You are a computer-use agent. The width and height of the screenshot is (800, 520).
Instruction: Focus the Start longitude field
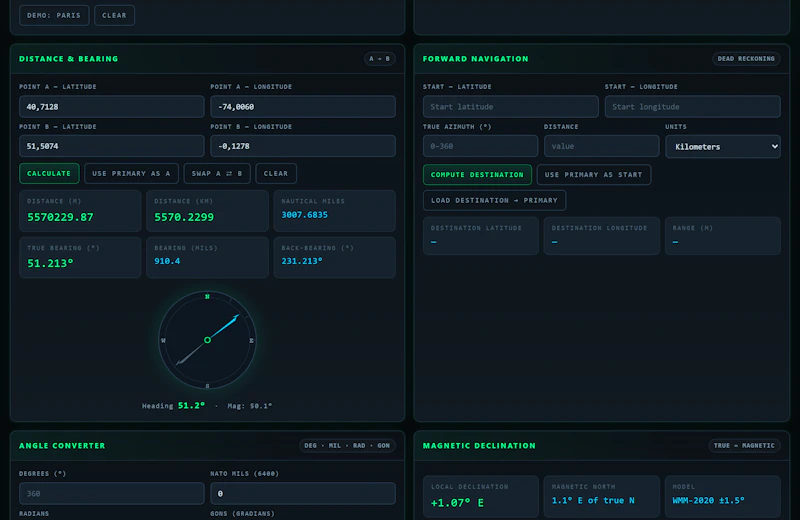coord(693,107)
